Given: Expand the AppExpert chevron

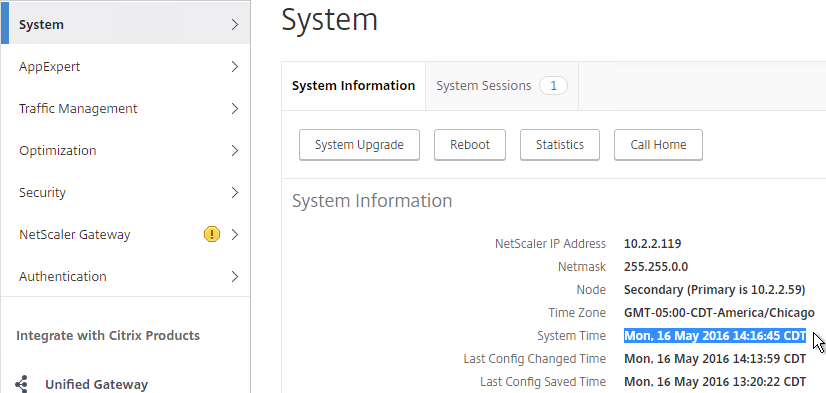Looking at the screenshot, I should [235, 67].
